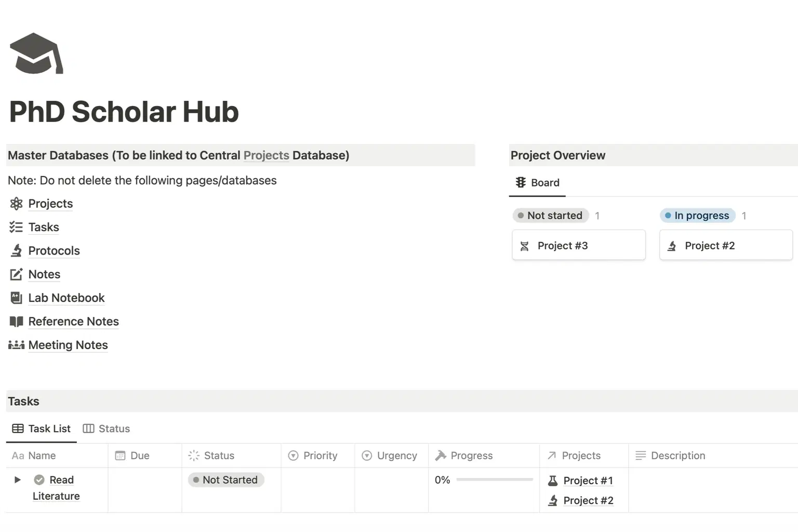The height and width of the screenshot is (532, 798).
Task: Switch to the Task List tab
Action: [42, 429]
